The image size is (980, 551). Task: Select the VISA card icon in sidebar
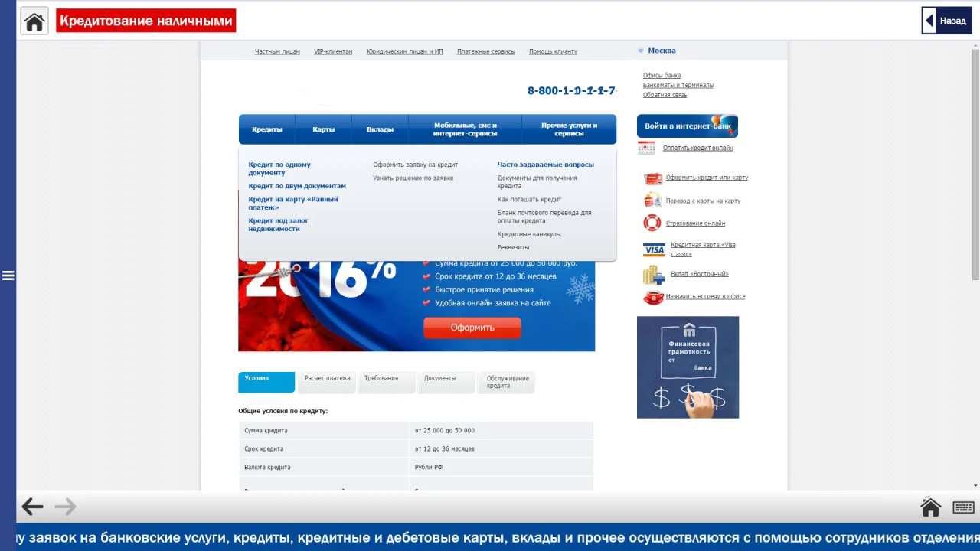click(653, 249)
